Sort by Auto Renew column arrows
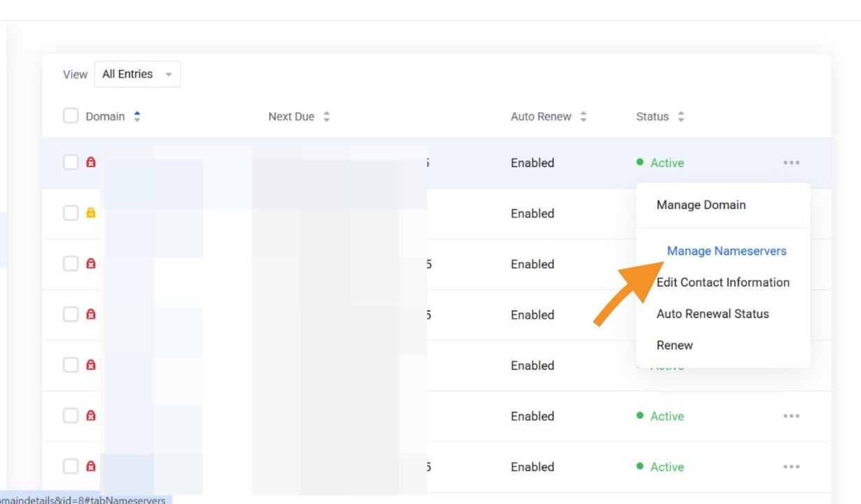861x504 pixels. 583,117
